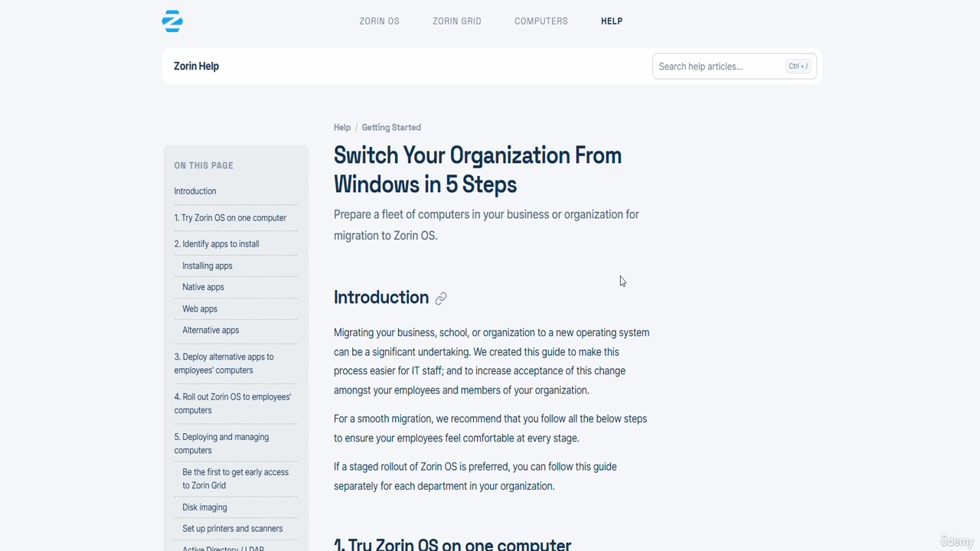The image size is (980, 551).
Task: Go to the Zorin Help home link
Action: point(196,66)
